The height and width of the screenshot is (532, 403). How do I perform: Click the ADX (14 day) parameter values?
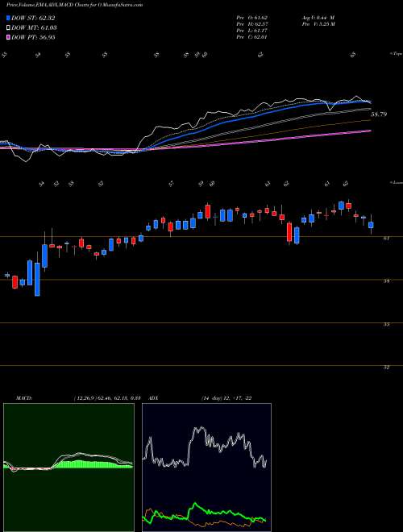pos(226,398)
